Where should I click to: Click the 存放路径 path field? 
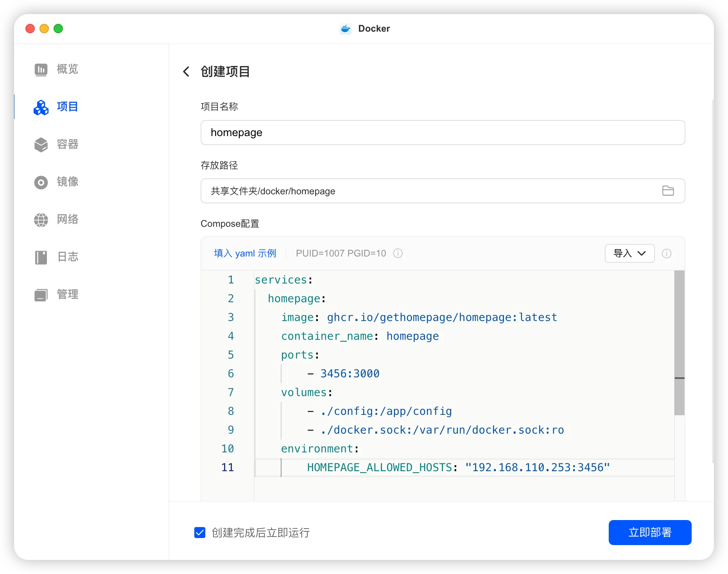[443, 191]
